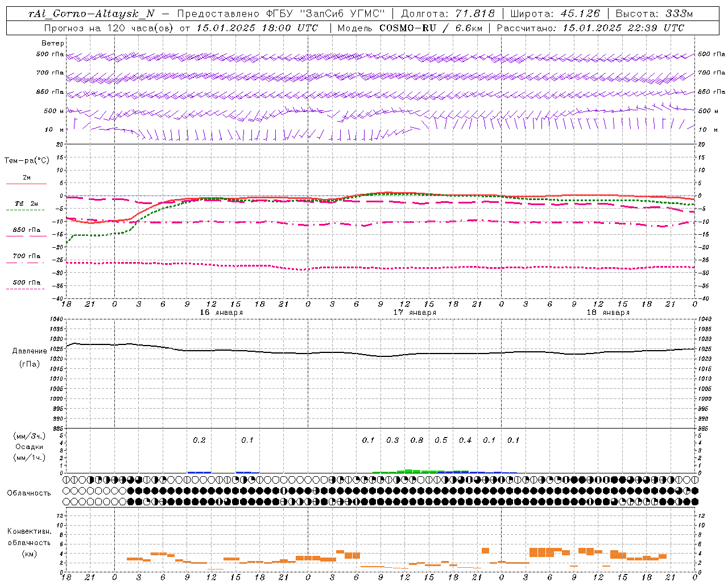Click the 0.2 precipitation value

(199, 440)
